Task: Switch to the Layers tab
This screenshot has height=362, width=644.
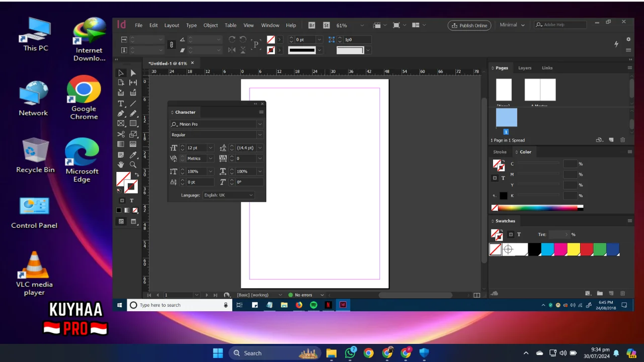Action: [x=525, y=68]
